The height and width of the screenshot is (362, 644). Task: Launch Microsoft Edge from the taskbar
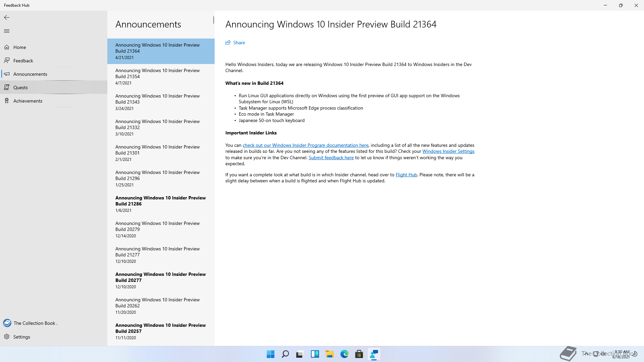pos(344,354)
